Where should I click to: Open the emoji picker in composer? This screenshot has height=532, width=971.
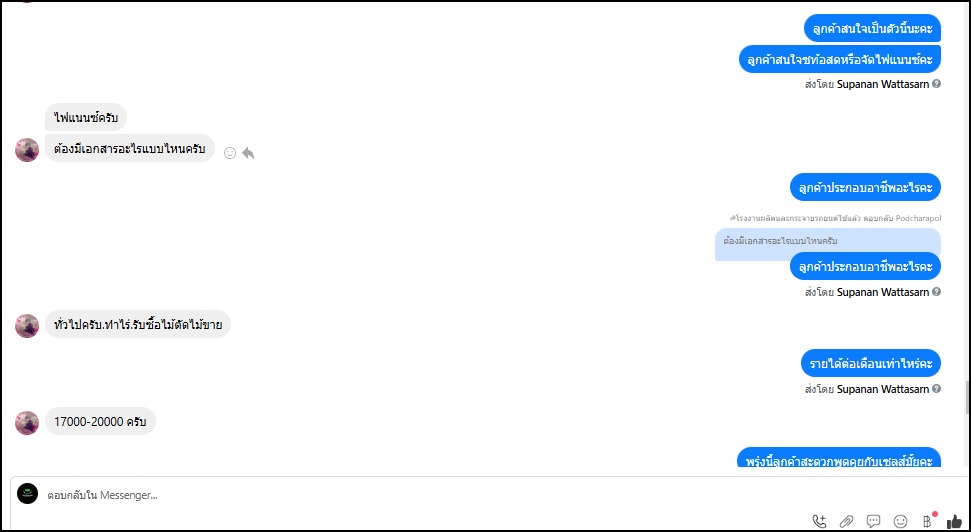click(900, 521)
